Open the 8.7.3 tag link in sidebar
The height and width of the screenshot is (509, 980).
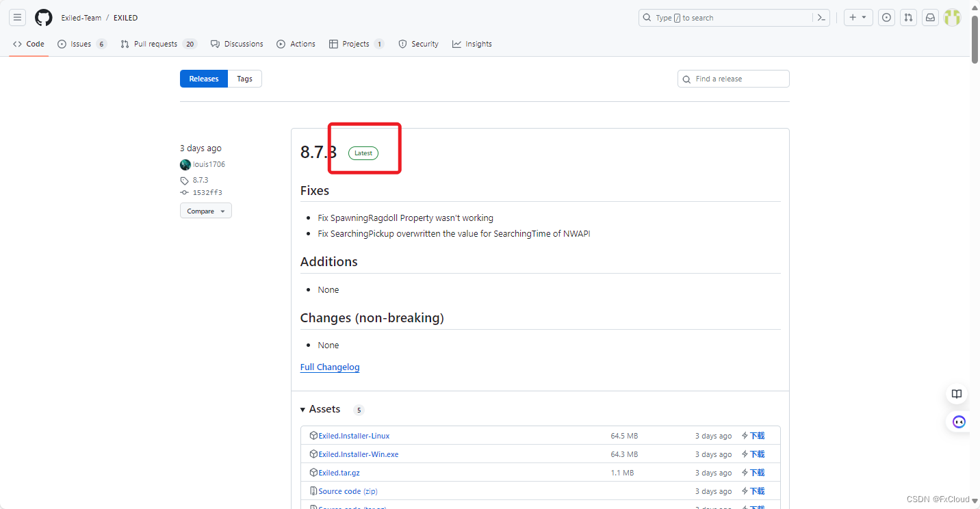201,180
